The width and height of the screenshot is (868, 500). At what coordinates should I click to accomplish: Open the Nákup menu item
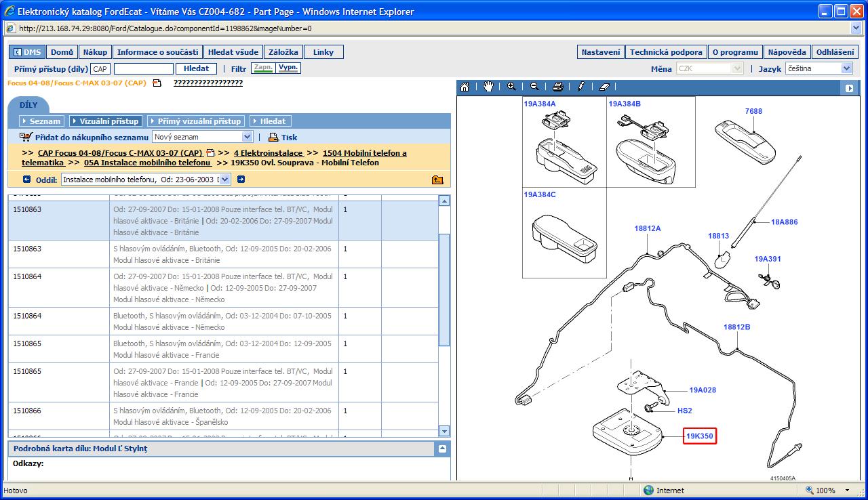95,52
